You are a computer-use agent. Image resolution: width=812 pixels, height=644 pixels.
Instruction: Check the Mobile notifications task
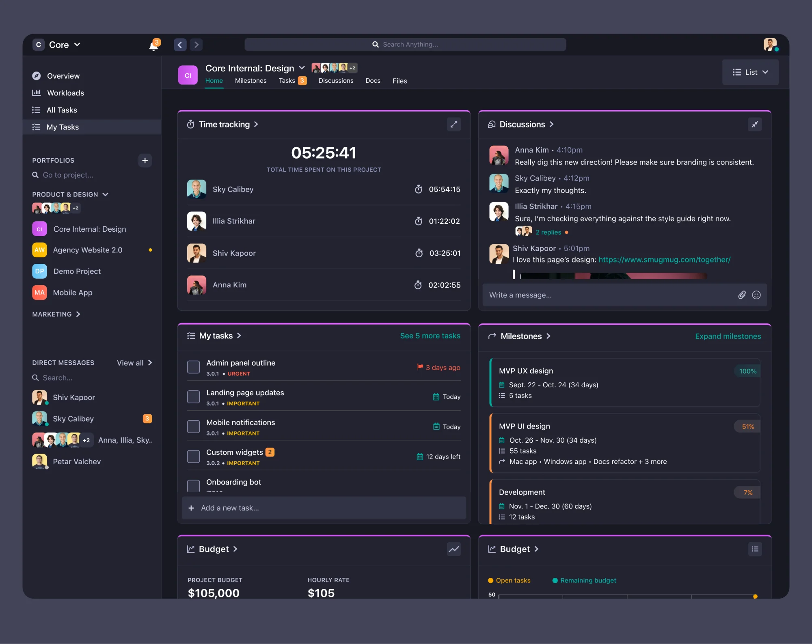click(x=193, y=427)
